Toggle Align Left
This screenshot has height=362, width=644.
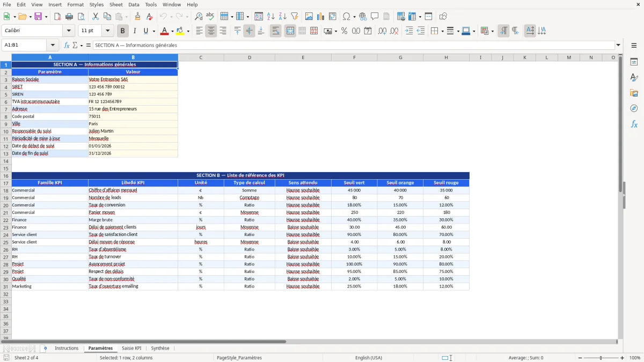click(x=199, y=31)
